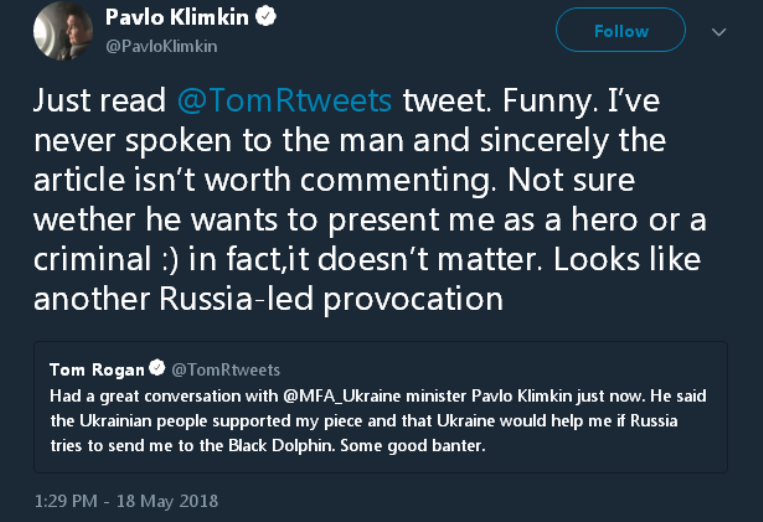Click Tom Rogan's verified badge
The image size is (763, 522).
(157, 370)
